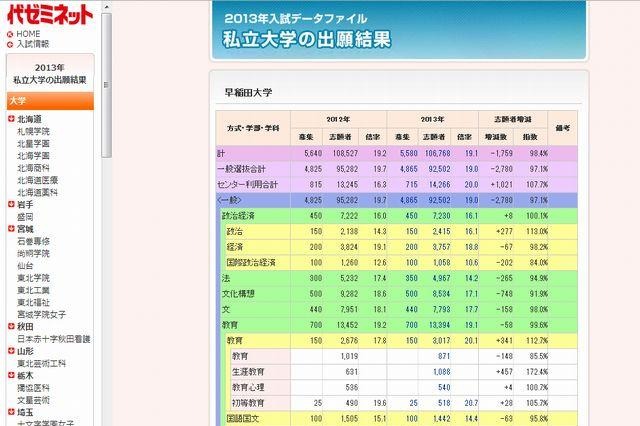Screen dimensions: 640x426
Task: Open 日本赤十字秋田看護 link
Action: [x=54, y=339]
